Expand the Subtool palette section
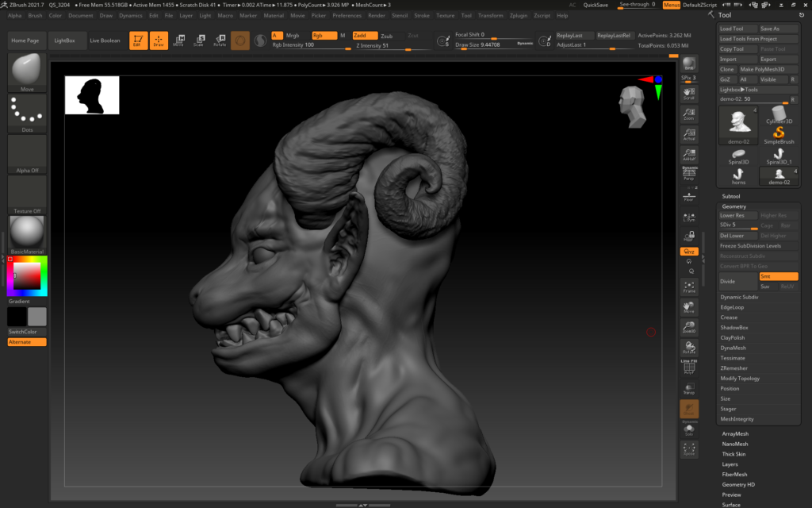This screenshot has width=812, height=508. pyautogui.click(x=730, y=197)
